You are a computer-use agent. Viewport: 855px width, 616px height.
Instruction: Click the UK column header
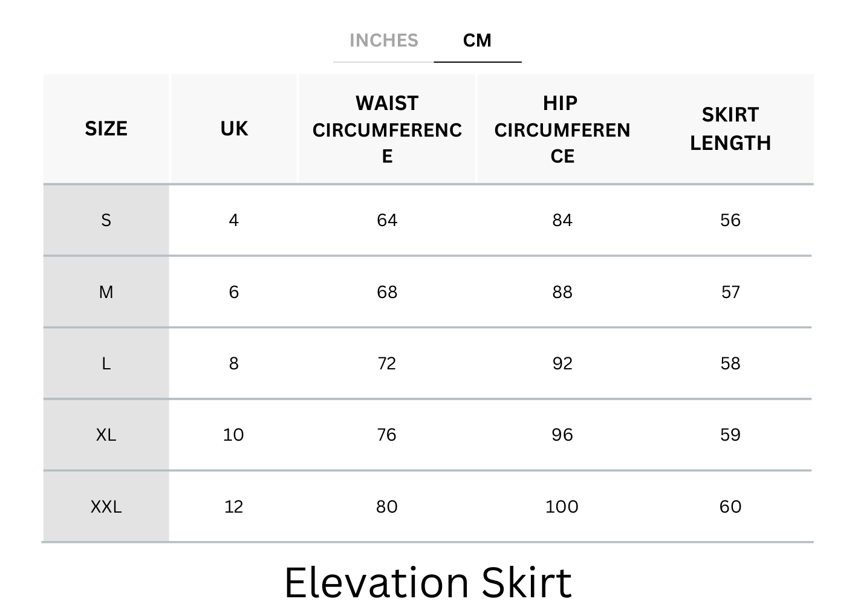pyautogui.click(x=234, y=129)
